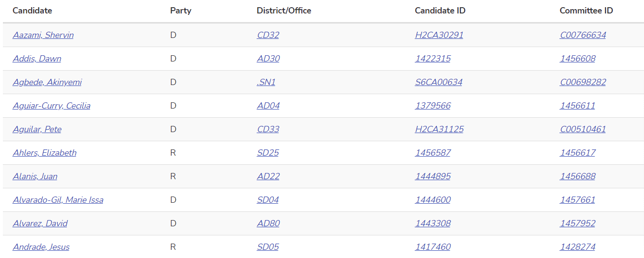This screenshot has width=644, height=258.
Task: Open candidate ID 1379566
Action: 433,106
